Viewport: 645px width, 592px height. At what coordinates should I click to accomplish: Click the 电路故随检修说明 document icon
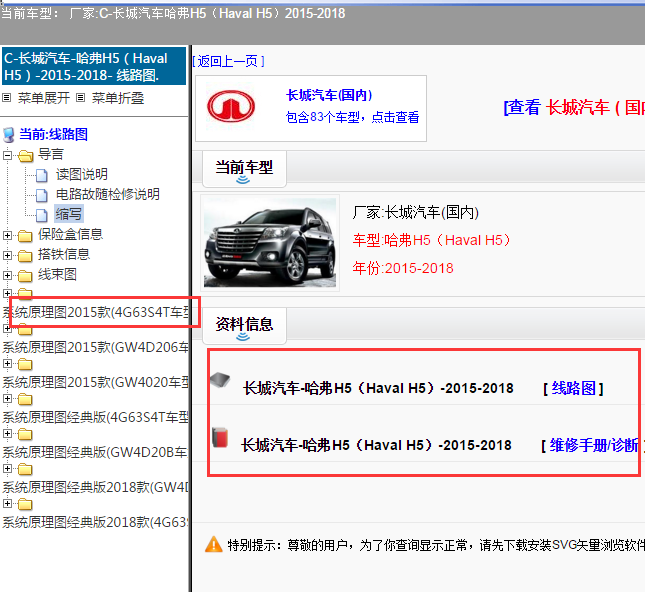click(x=42, y=195)
